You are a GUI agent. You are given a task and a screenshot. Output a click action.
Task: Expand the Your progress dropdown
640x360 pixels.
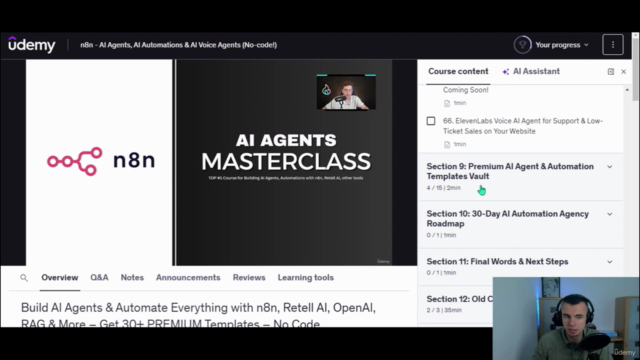point(562,45)
